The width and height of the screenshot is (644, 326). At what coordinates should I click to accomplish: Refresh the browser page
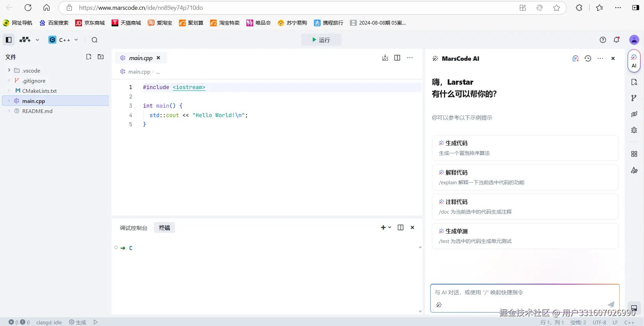[28, 7]
